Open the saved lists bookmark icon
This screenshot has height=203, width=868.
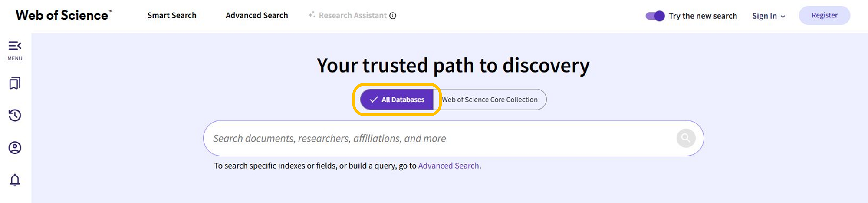click(x=15, y=83)
